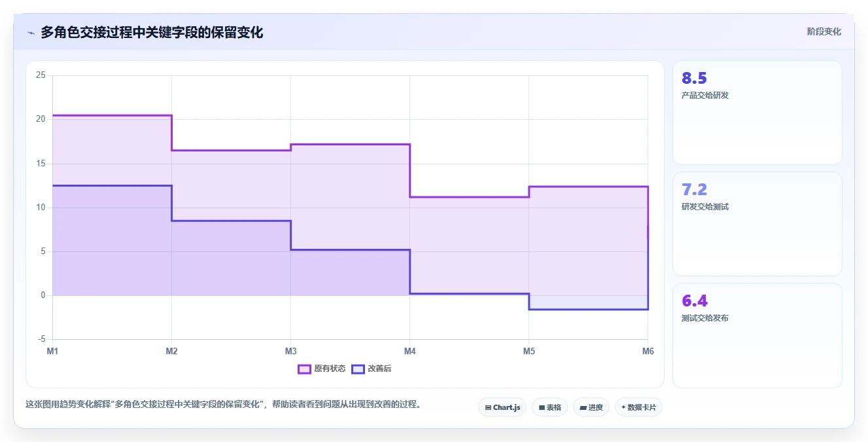Click the lightning icon beside the title

click(31, 32)
